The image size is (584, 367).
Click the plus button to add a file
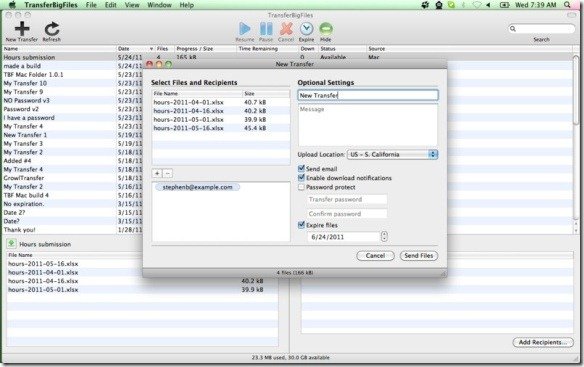pyautogui.click(x=157, y=173)
